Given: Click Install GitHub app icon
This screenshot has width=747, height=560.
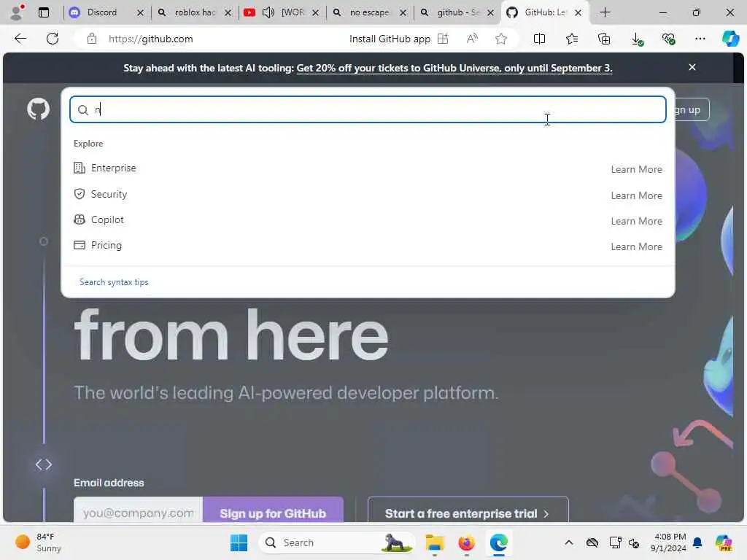Looking at the screenshot, I should [443, 39].
